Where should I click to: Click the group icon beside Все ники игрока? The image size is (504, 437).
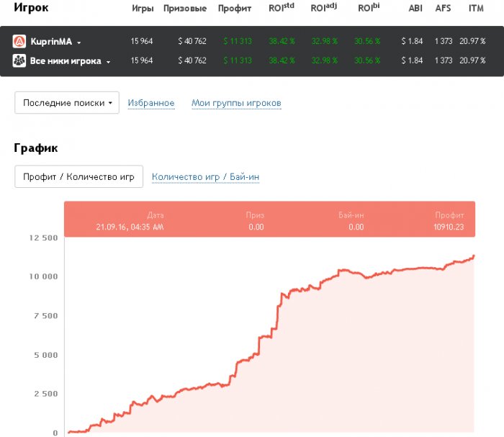pos(19,61)
